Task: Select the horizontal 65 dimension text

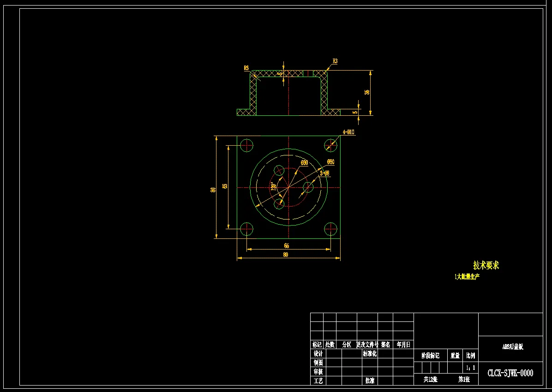Action: pyautogui.click(x=287, y=246)
